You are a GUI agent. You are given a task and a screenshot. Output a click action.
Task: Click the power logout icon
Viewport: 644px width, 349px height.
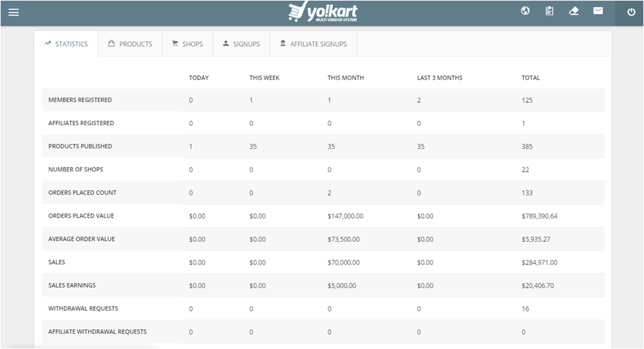pos(631,12)
